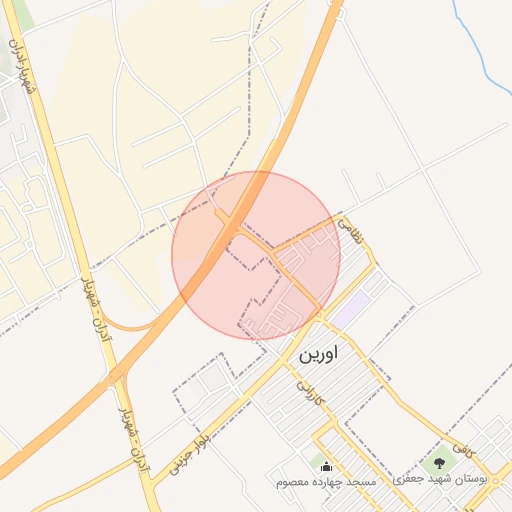Click the small roundabout circle at the red circle's edge
The width and height of the screenshot is (512, 512).
coord(319,314)
